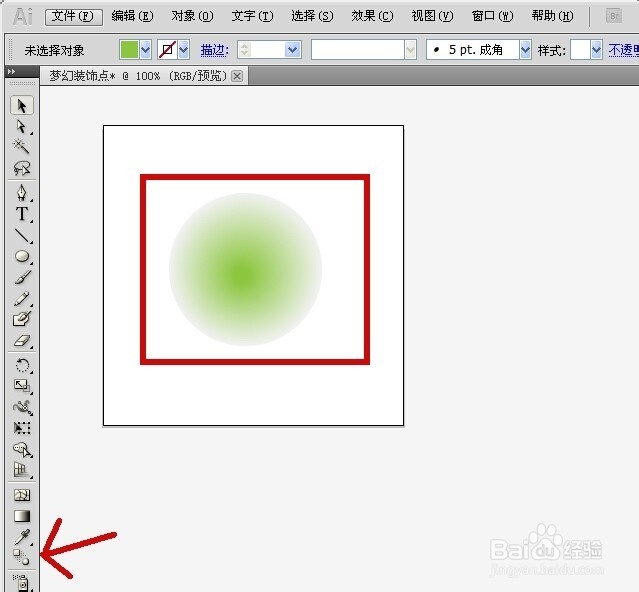Select the Perspective Grid tool

(x=22, y=470)
